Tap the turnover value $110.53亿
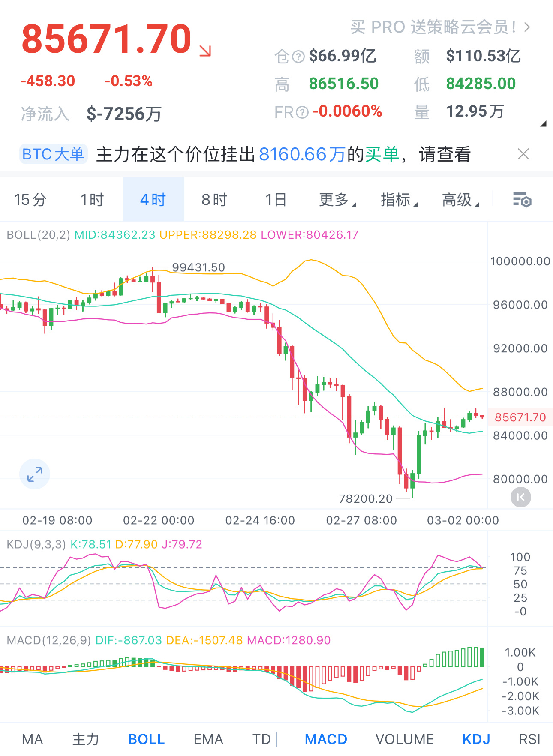Screen dimensions: 553x756 [484, 56]
